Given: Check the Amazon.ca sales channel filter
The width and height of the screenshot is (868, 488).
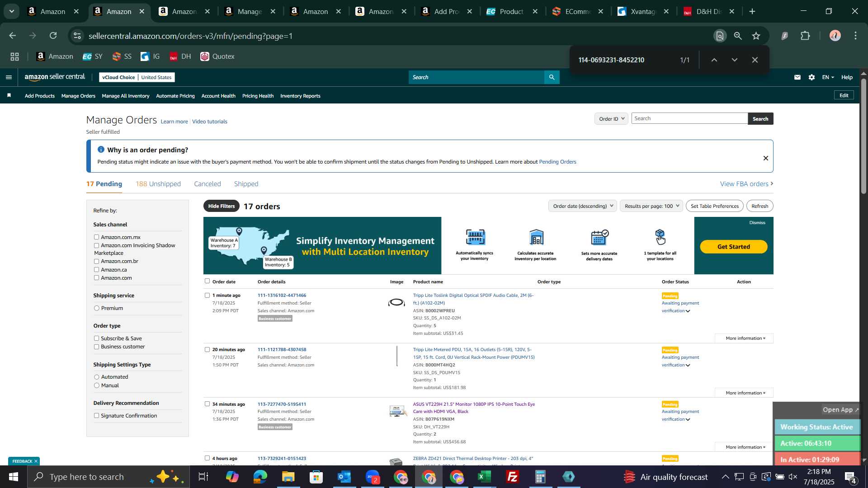Looking at the screenshot, I should point(96,270).
